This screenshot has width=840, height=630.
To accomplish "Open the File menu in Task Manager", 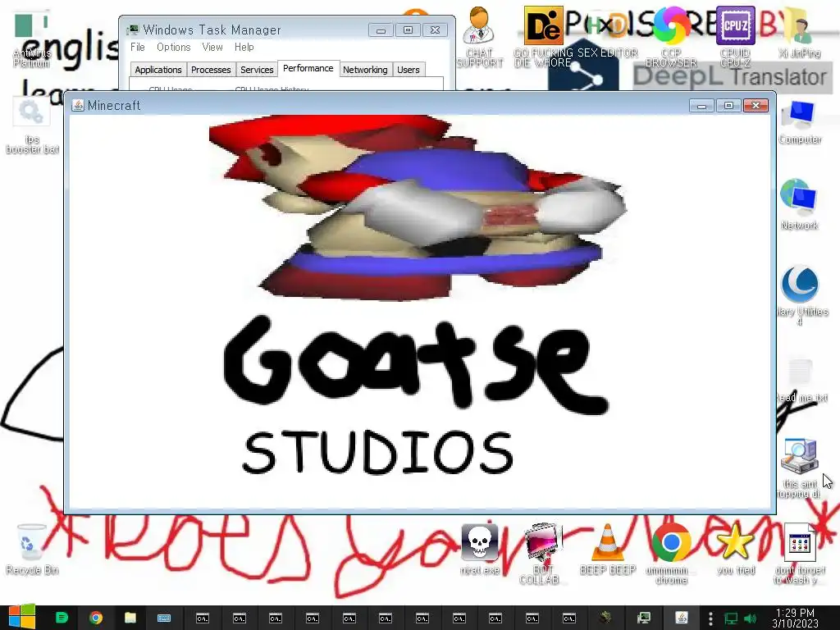I will (x=138, y=47).
